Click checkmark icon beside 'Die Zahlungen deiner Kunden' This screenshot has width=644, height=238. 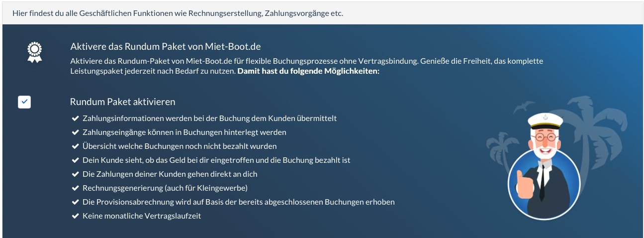coord(76,174)
